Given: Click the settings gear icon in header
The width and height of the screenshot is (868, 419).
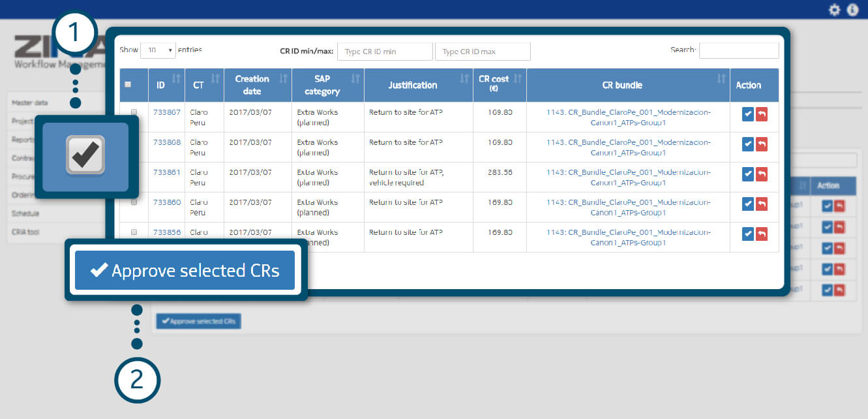Looking at the screenshot, I should point(834,10).
